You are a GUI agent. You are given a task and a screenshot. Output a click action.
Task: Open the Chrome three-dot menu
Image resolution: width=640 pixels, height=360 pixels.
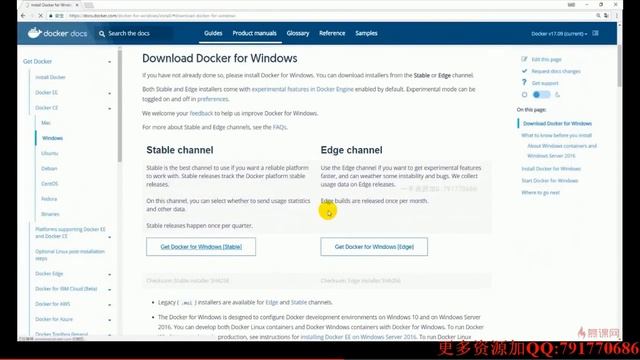coord(616,16)
